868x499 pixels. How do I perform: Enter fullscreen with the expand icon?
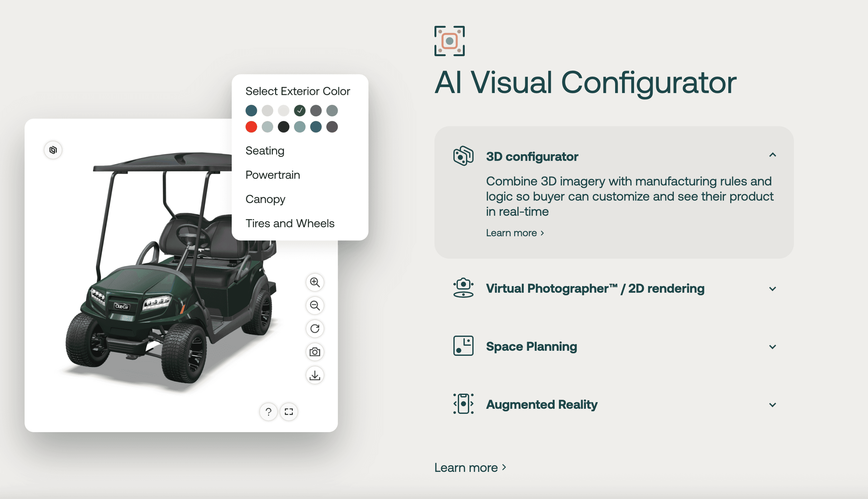[289, 412]
